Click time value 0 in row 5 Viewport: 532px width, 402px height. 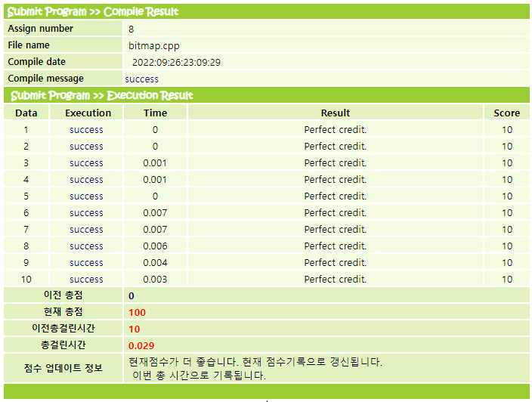(155, 196)
